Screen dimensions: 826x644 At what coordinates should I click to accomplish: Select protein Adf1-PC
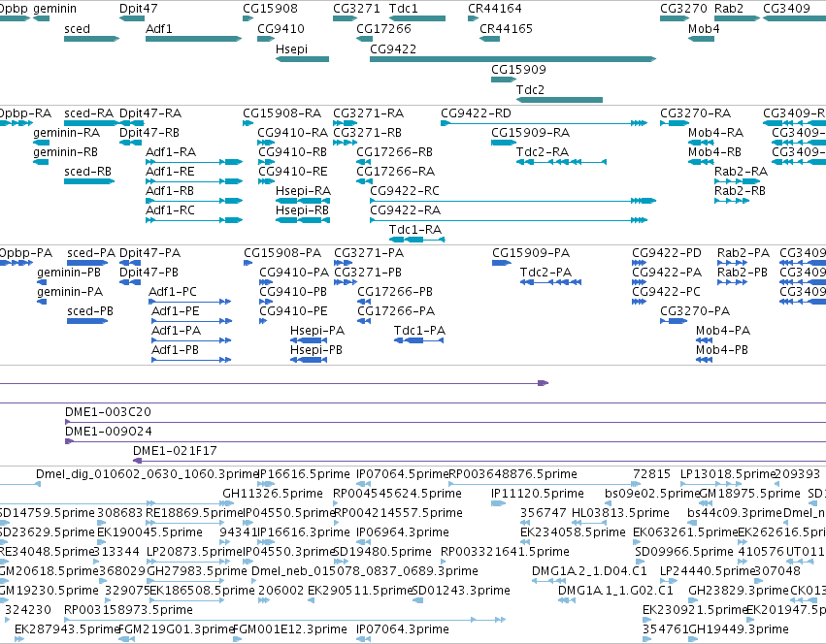[189, 302]
